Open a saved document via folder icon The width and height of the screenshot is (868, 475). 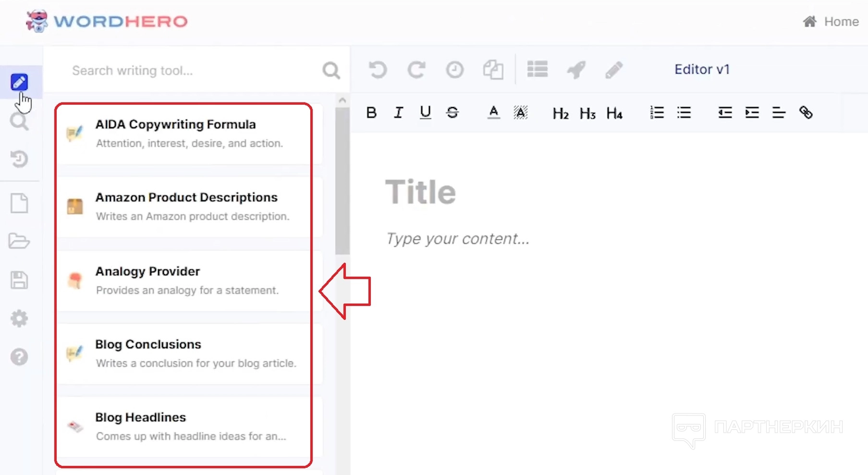coord(19,241)
